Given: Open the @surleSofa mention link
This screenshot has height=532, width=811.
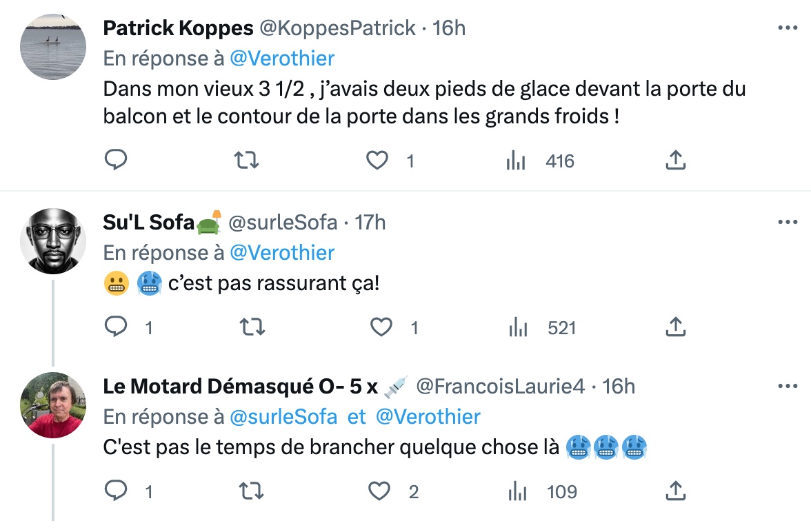Looking at the screenshot, I should tap(283, 417).
